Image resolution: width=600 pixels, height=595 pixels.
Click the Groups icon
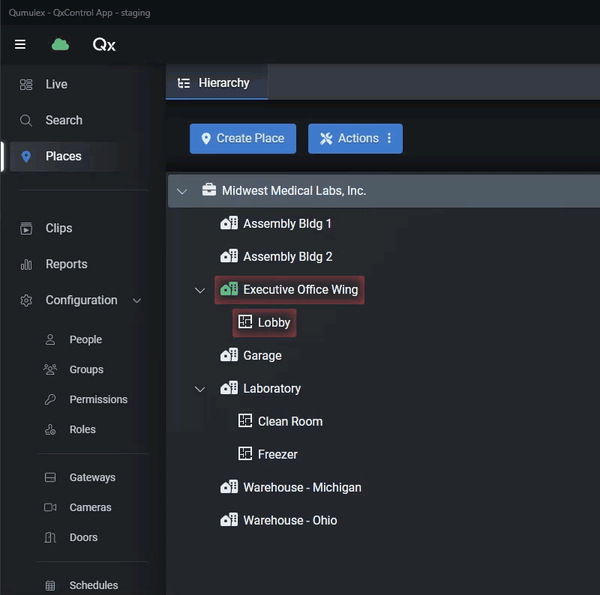(x=50, y=369)
